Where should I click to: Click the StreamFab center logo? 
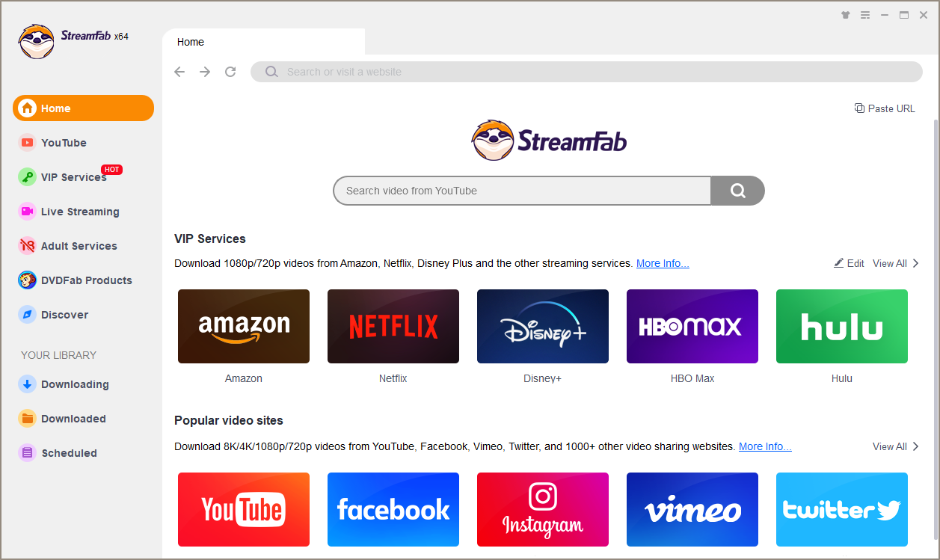point(550,141)
